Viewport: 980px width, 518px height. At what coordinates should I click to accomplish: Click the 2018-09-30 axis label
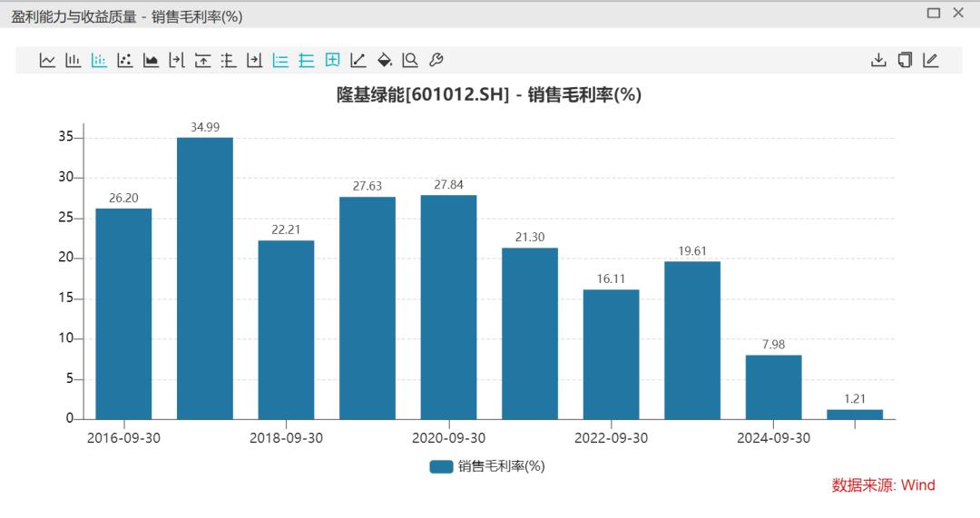[286, 438]
